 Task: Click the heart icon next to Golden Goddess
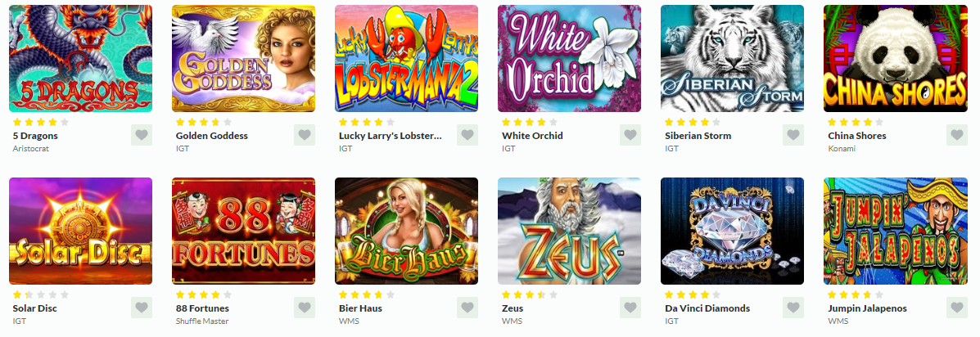click(305, 135)
